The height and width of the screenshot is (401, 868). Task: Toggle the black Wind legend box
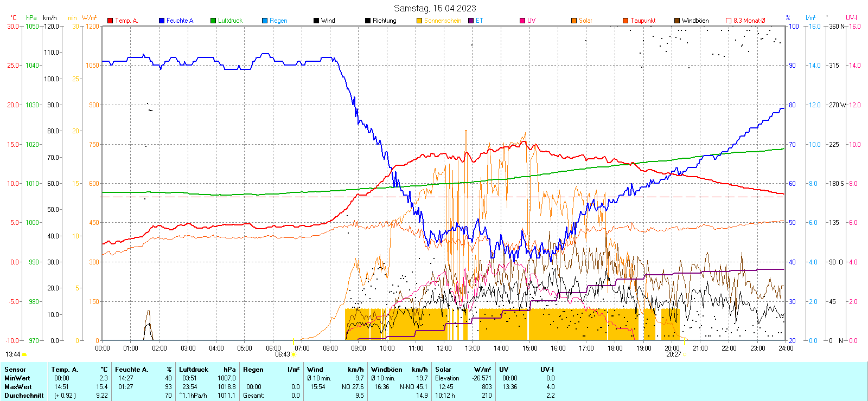[x=316, y=21]
